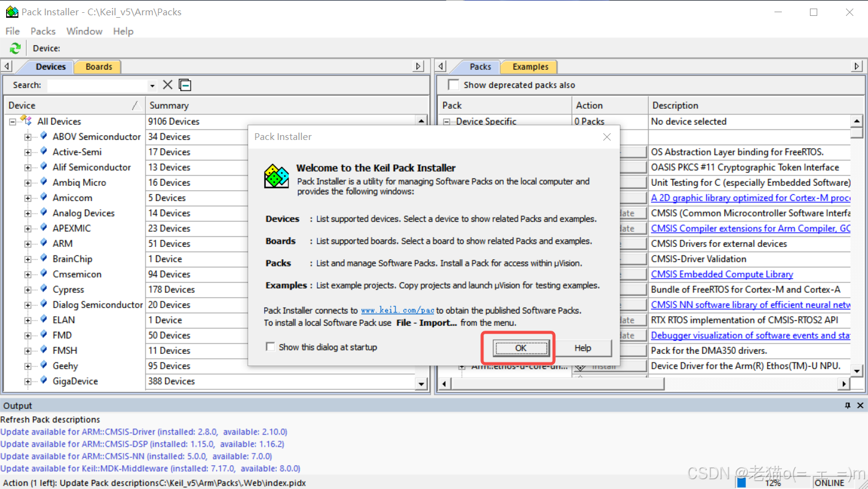Expand the ABOV Semiconductor node
Viewport: 868px width, 489px height.
pyautogui.click(x=28, y=137)
